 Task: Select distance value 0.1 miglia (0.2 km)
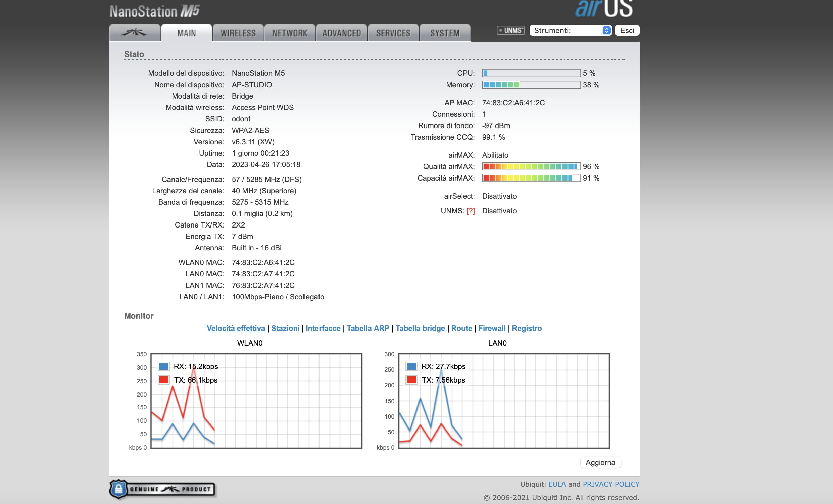click(262, 214)
